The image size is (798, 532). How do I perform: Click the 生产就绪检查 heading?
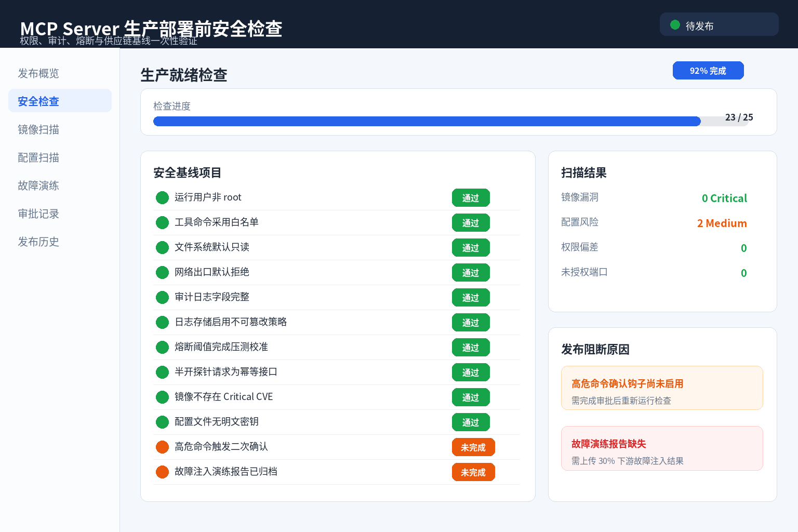coord(184,75)
